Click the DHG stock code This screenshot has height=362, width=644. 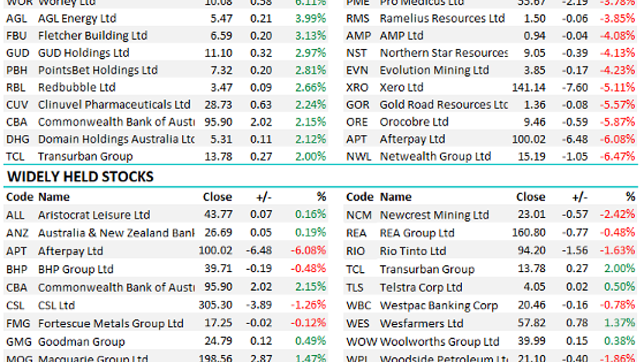(18, 140)
